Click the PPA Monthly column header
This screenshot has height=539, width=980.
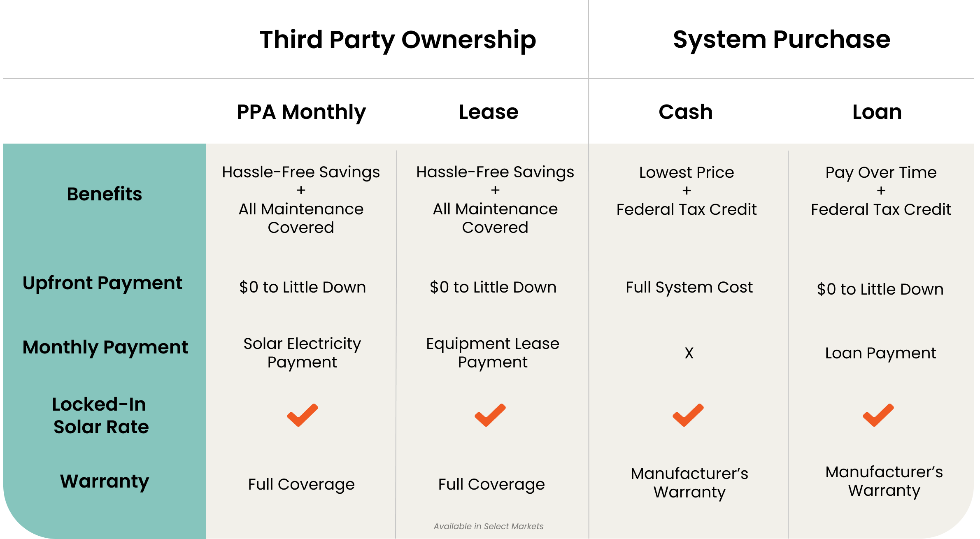pyautogui.click(x=301, y=112)
